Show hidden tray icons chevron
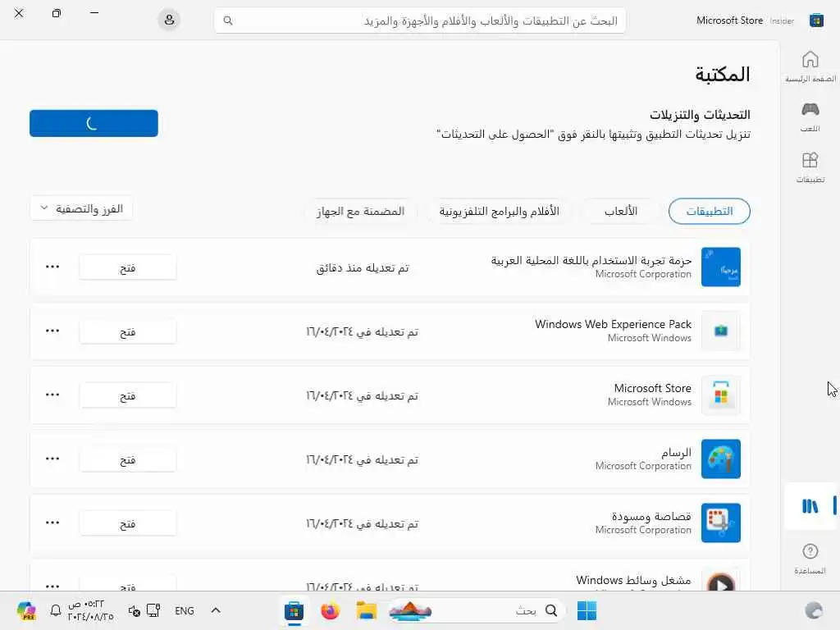Viewport: 840px width, 630px height. 216,610
